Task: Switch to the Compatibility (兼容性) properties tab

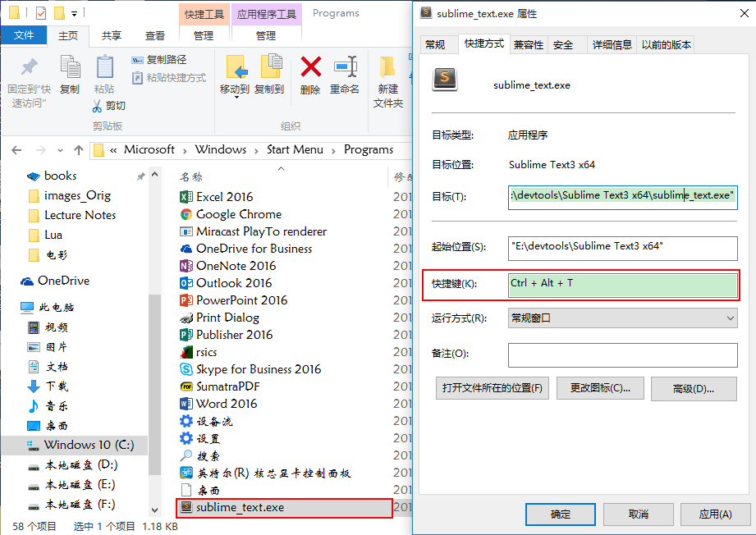Action: (529, 45)
